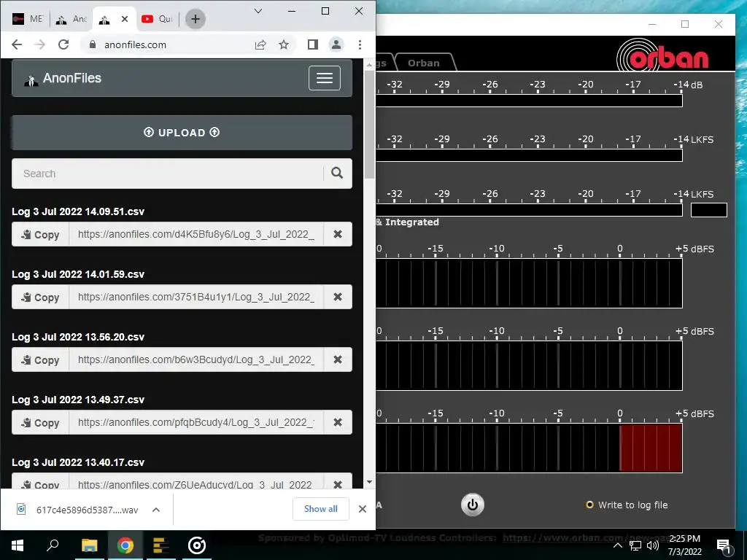The image size is (747, 560).
Task: Select the pfqbBcudy4 URL field
Action: pos(196,423)
